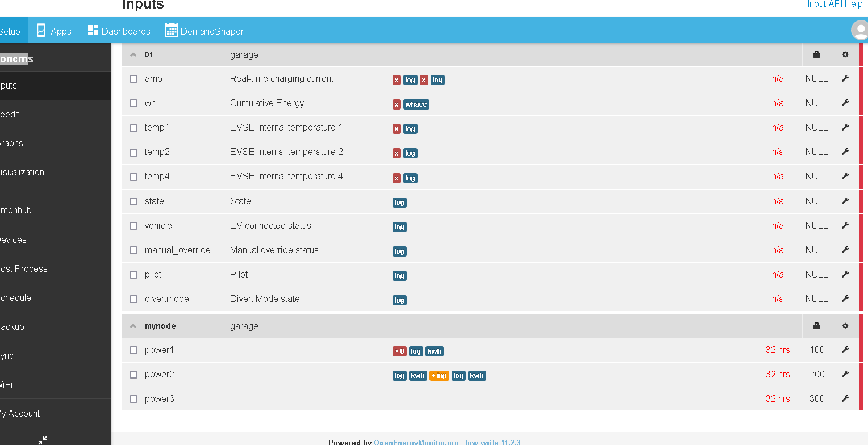Click value 200 on power2 row

[x=817, y=375]
